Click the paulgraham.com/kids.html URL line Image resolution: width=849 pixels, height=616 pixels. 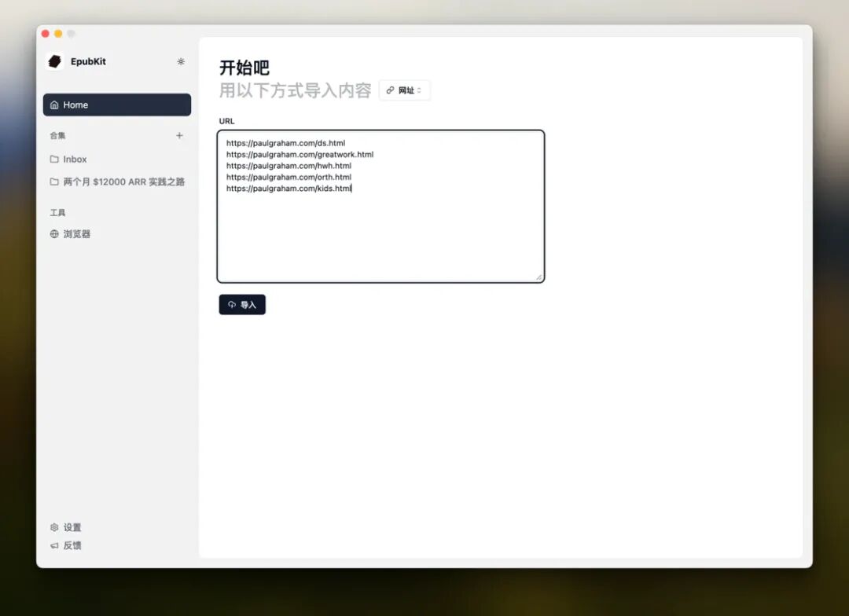pyautogui.click(x=289, y=189)
